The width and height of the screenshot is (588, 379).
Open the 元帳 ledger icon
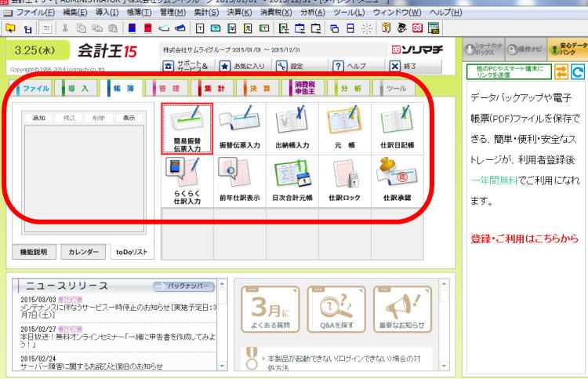pyautogui.click(x=344, y=127)
